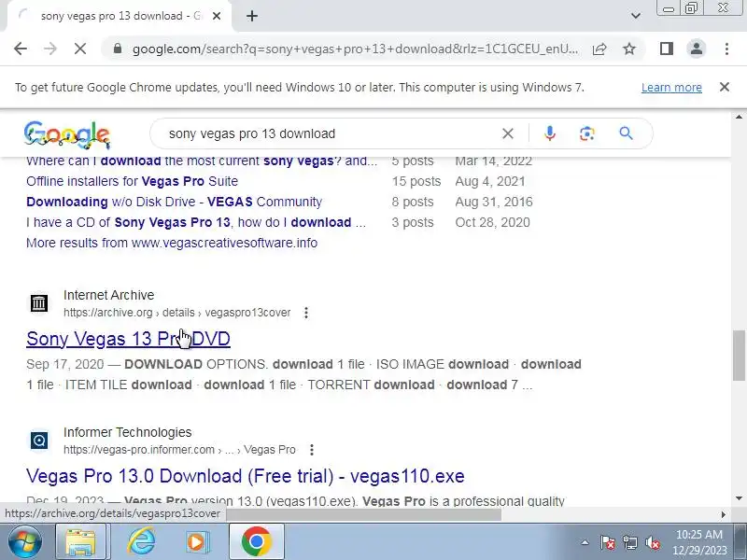The image size is (747, 560).
Task: Click the horizontal scrollbar thumb
Action: (x=363, y=514)
